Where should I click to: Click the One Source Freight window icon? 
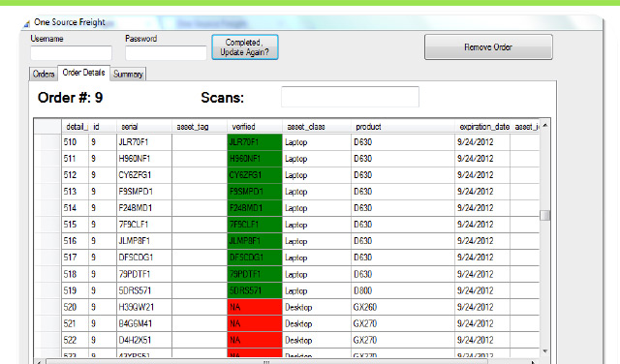click(26, 24)
